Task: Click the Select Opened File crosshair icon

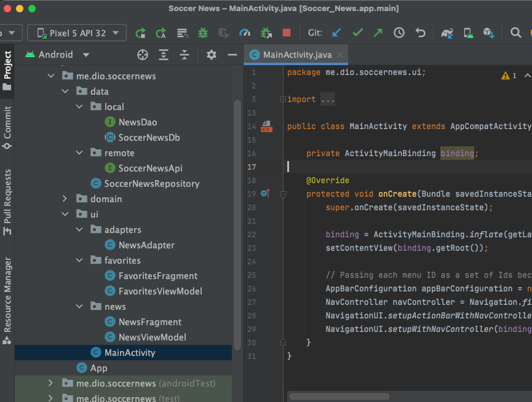Action: [x=143, y=55]
